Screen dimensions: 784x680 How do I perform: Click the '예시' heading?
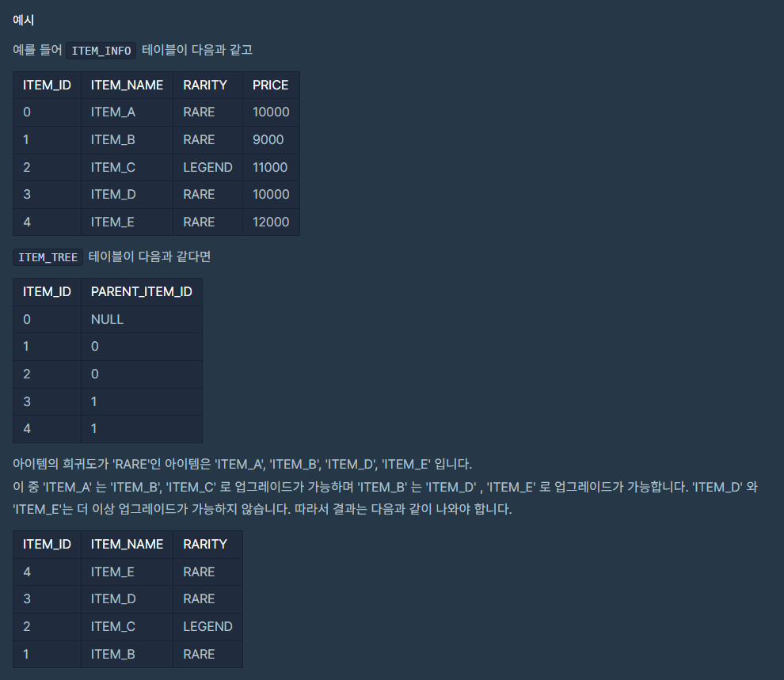point(23,20)
